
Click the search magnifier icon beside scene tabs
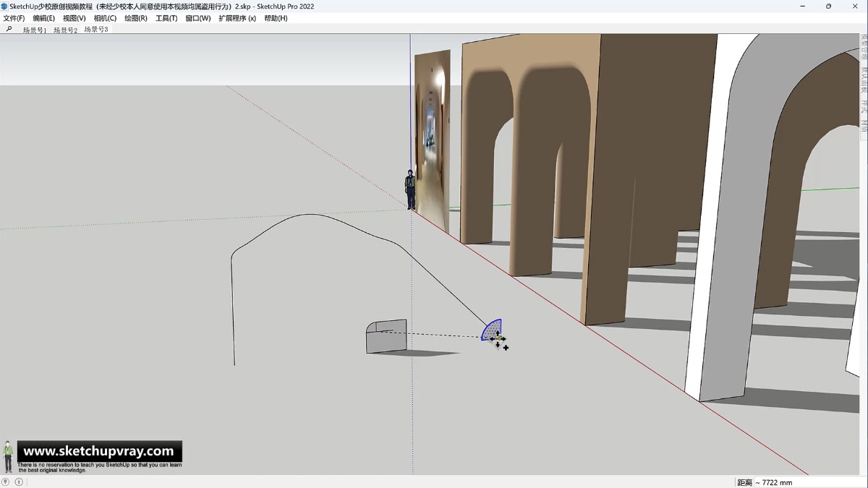pos(9,30)
